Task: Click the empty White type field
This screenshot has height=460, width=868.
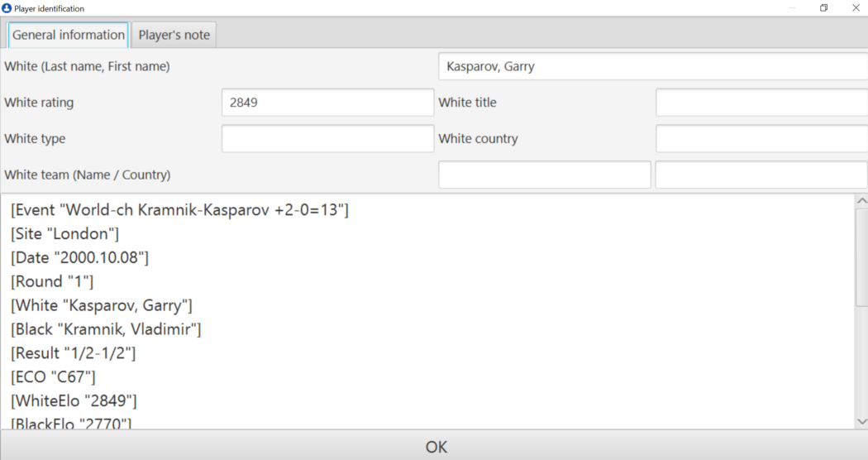Action: 327,139
